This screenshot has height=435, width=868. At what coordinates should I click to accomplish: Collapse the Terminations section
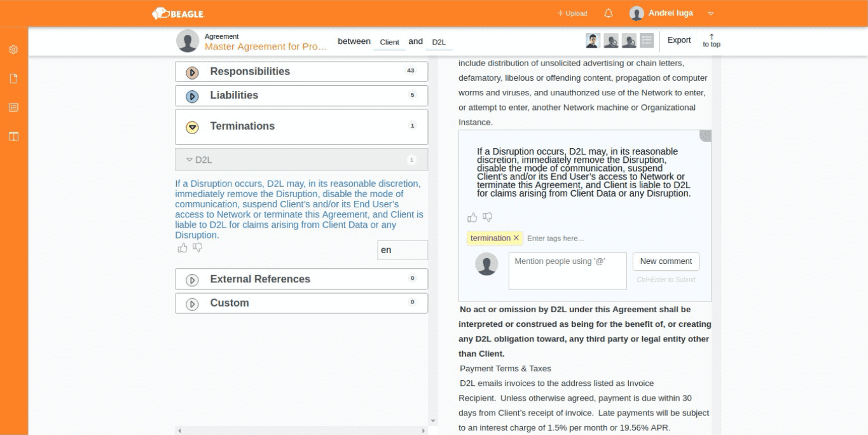[x=192, y=127]
